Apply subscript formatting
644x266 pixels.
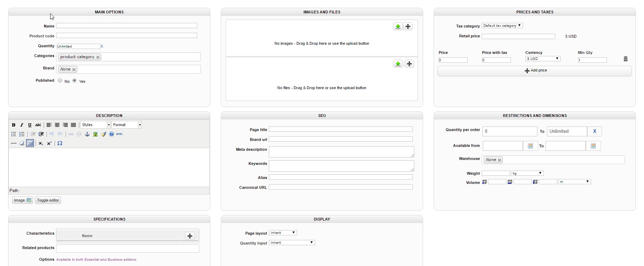coord(41,143)
